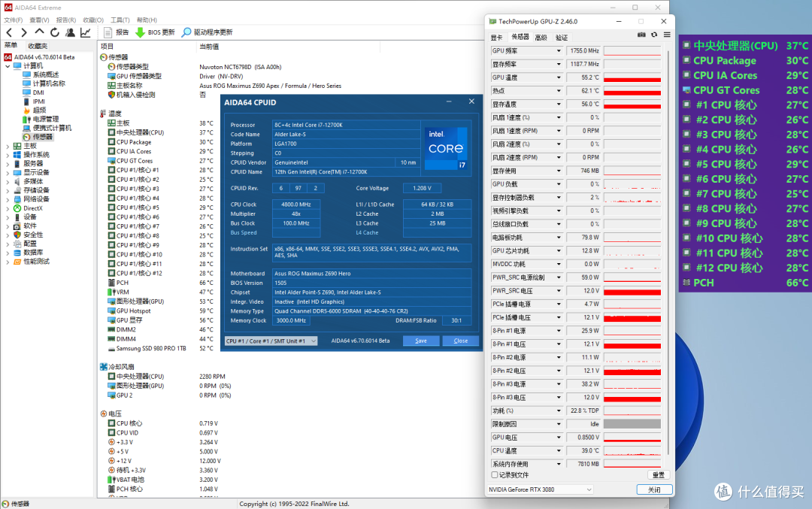This screenshot has height=509, width=812.
Task: Open the GPU 温度 sensor dropdown
Action: [558, 77]
